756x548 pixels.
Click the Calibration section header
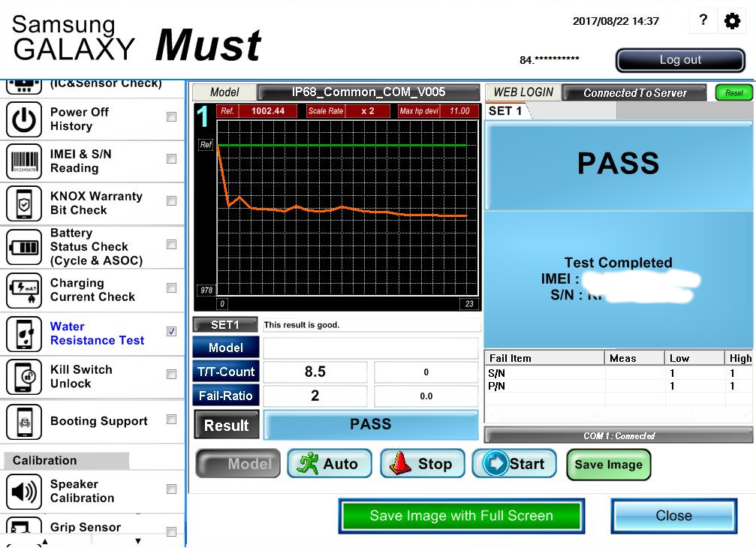66,460
